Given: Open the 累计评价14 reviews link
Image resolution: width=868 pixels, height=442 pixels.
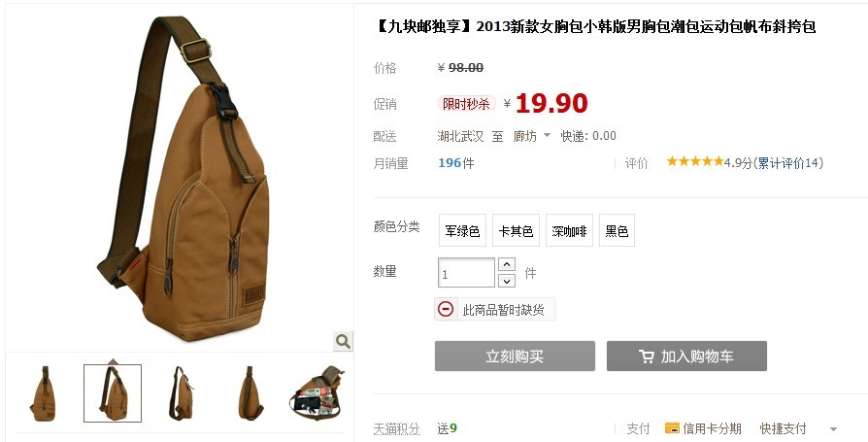Looking at the screenshot, I should pos(790,163).
